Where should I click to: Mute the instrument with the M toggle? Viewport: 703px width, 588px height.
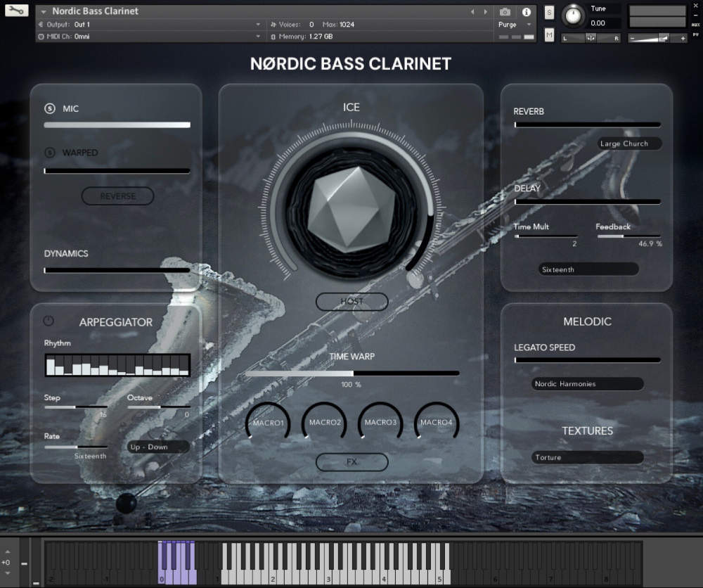[548, 34]
